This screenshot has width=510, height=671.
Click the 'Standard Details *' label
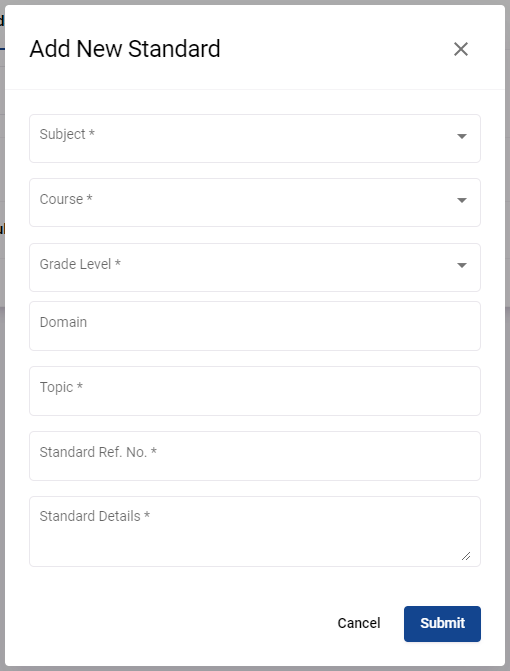pyautogui.click(x=95, y=516)
